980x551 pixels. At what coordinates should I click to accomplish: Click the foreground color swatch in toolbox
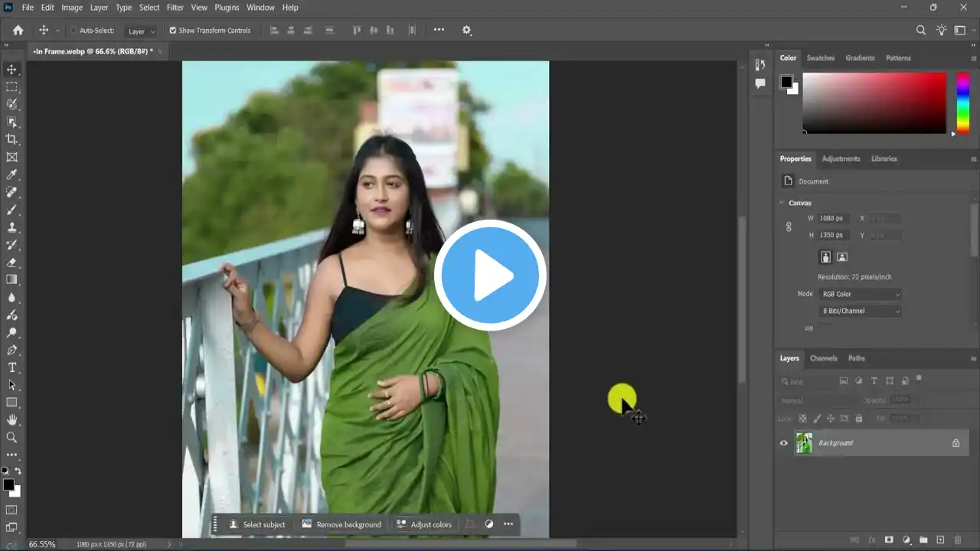click(x=8, y=485)
